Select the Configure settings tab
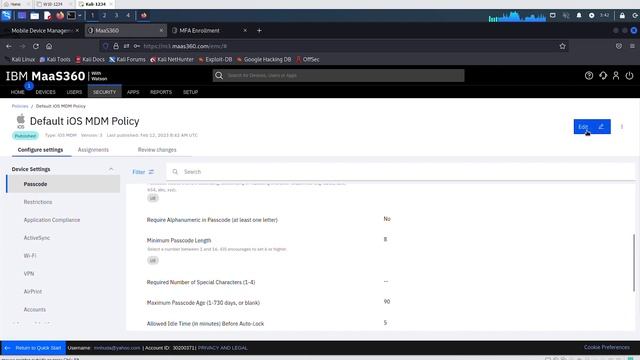 pyautogui.click(x=40, y=150)
